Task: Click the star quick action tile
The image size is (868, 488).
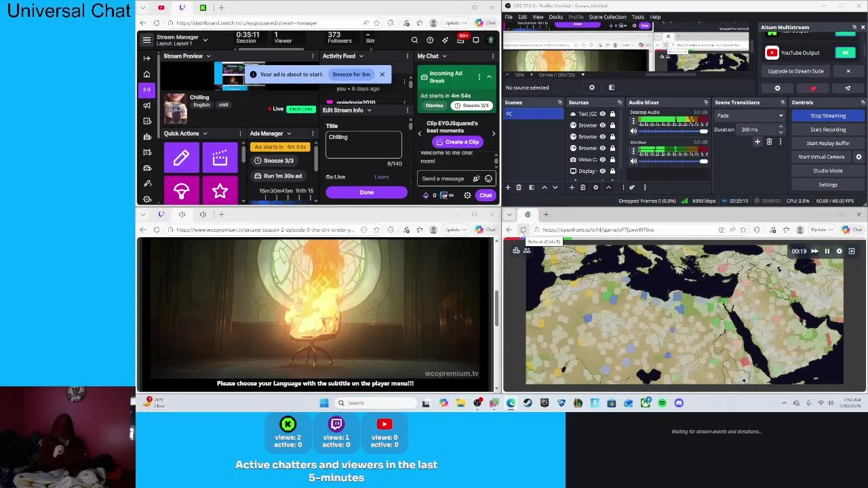Action: [x=220, y=192]
